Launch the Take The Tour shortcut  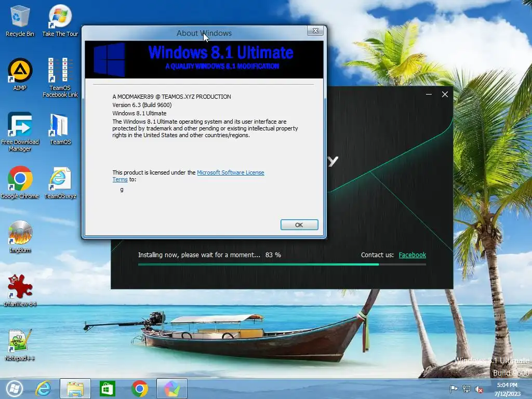point(60,20)
